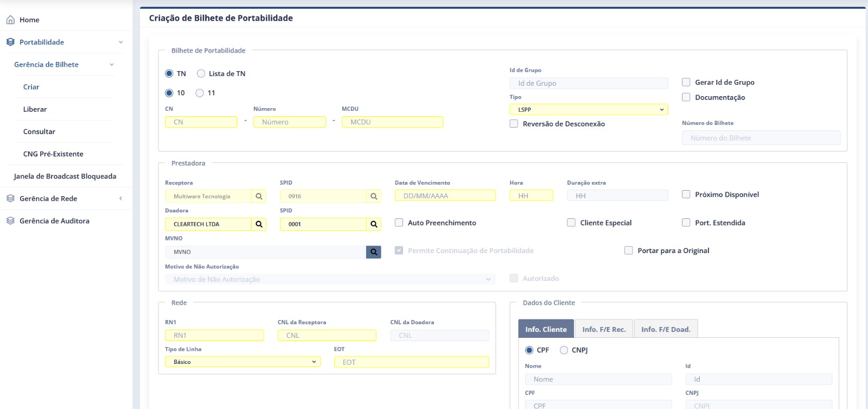
Task: Search Receptora with magnifier icon
Action: pos(259,196)
